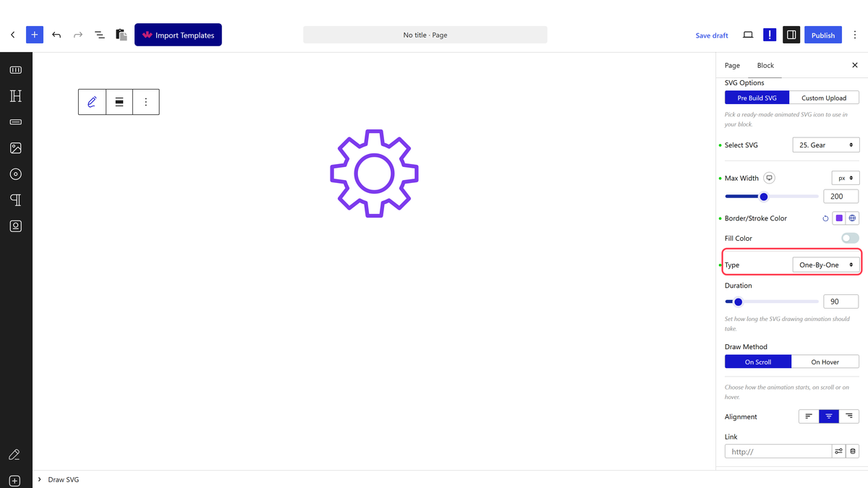Switch to the Page tab
Screen dimensions: 868x488
tap(732, 65)
